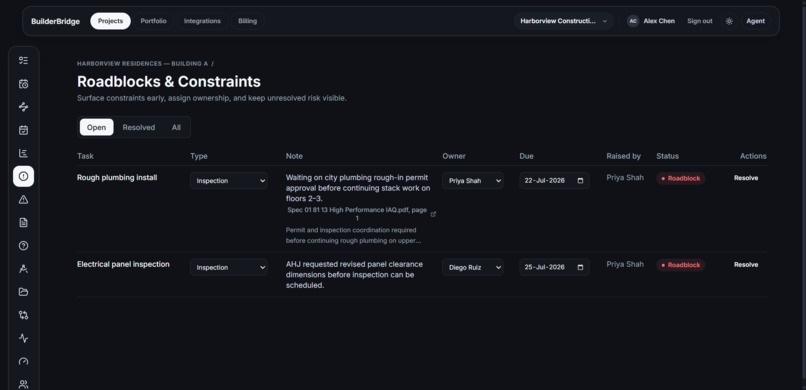Click the Due column header
806x390 pixels.
[x=526, y=156]
